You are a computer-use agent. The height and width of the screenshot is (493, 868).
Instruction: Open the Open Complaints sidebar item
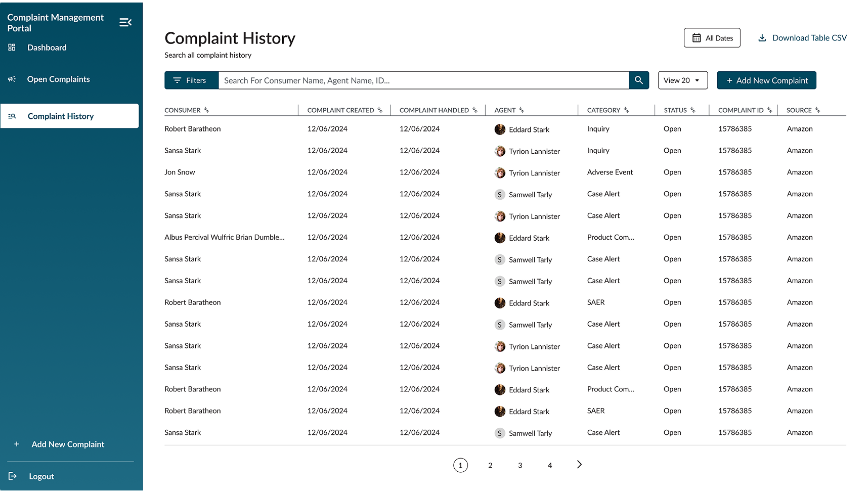(x=58, y=79)
